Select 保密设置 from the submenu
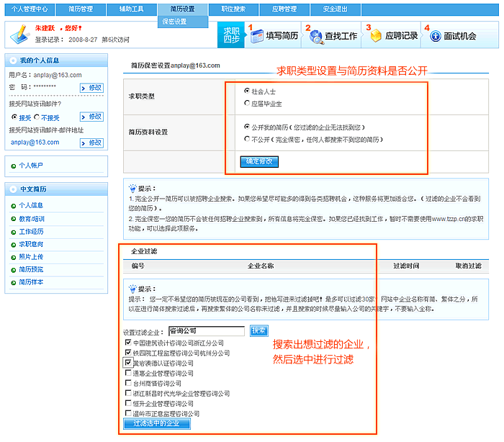This screenshot has height=442, width=504. (x=174, y=22)
